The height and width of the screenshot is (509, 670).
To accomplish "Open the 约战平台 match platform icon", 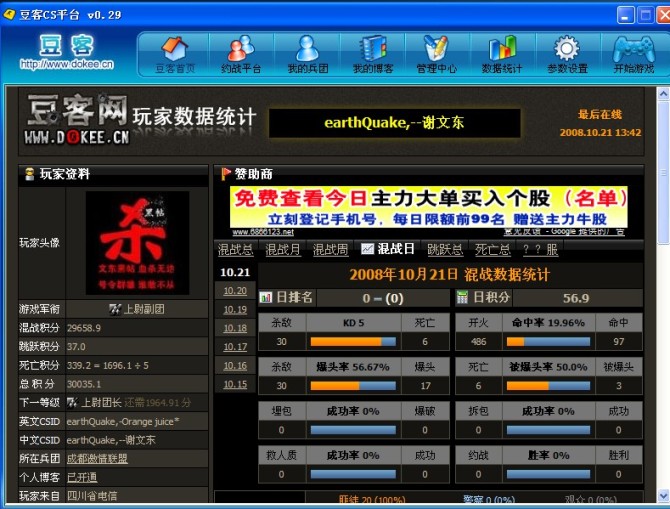I will pyautogui.click(x=240, y=53).
